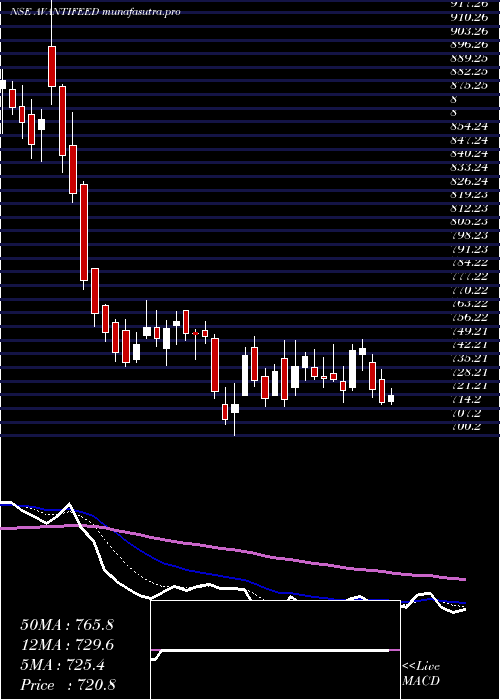Image resolution: width=500 pixels, height=700 pixels.
Task: Choose the 819.23 price level
Action: point(469,195)
